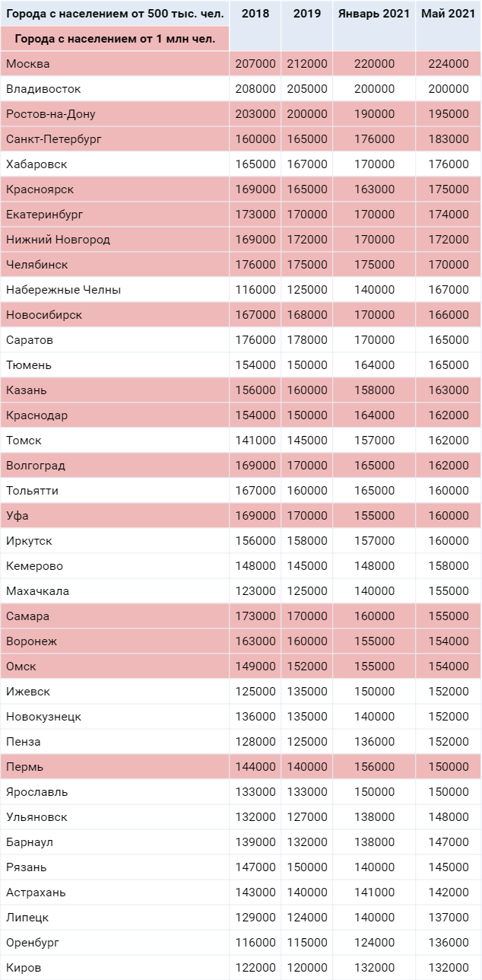Click the 2018 column header

(255, 14)
